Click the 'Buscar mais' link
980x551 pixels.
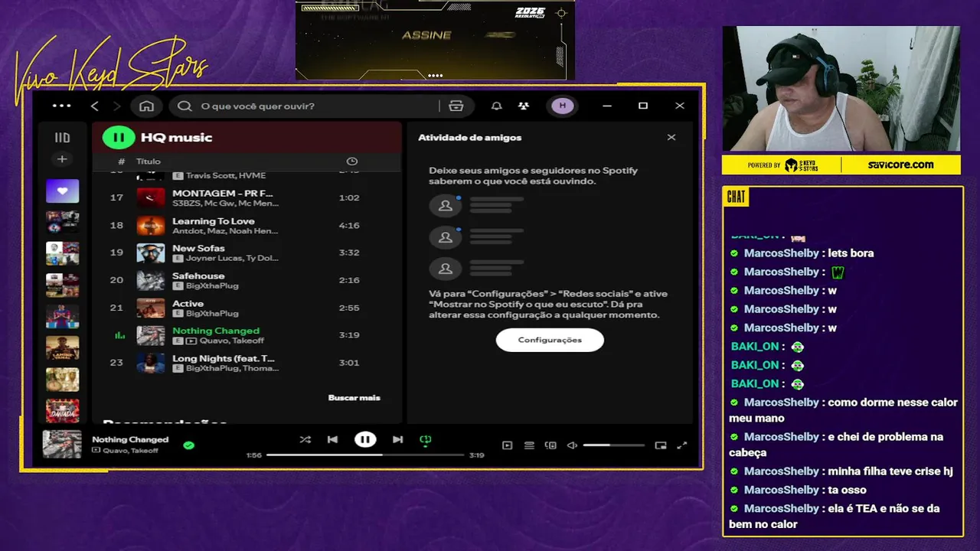tap(354, 397)
